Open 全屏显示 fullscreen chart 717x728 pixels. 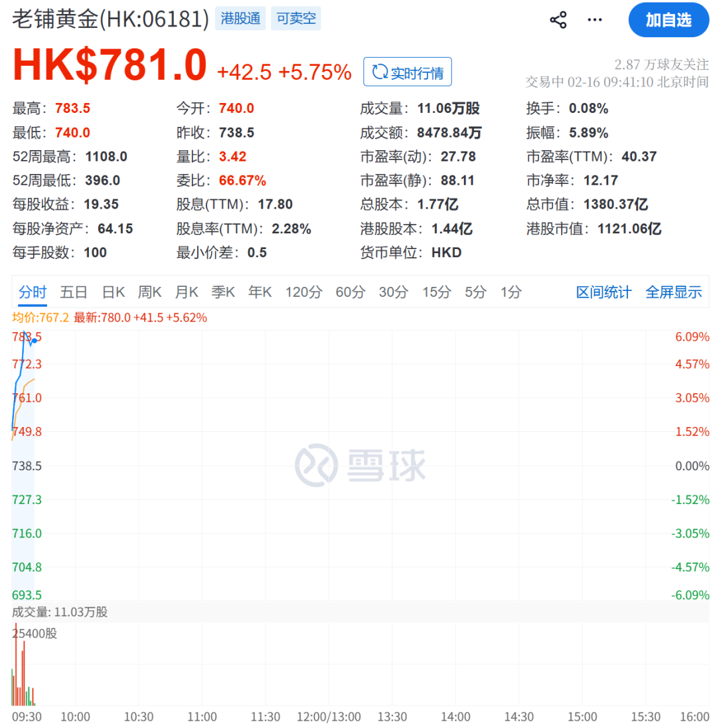coord(673,292)
